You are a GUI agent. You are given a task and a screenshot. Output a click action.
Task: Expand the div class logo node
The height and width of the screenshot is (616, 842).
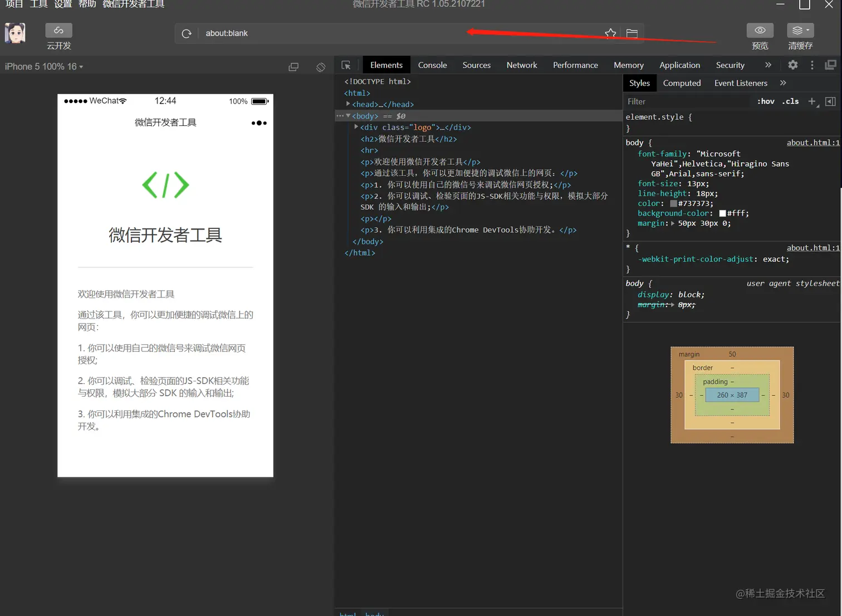point(356,127)
